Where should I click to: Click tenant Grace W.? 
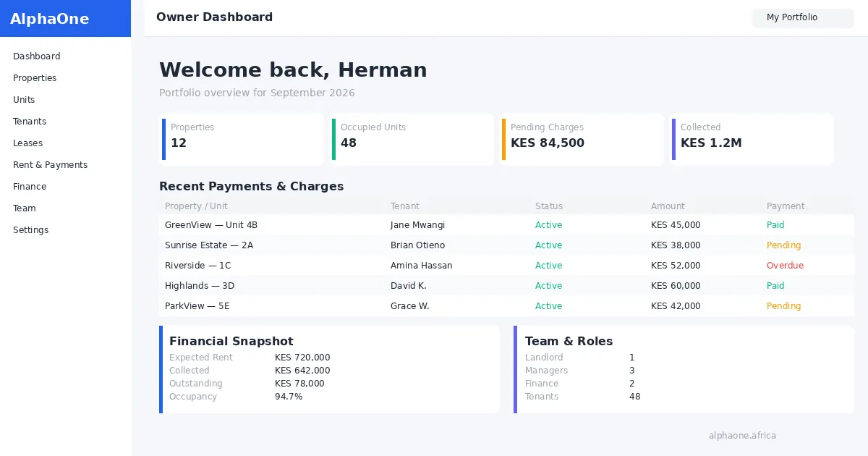coord(409,306)
